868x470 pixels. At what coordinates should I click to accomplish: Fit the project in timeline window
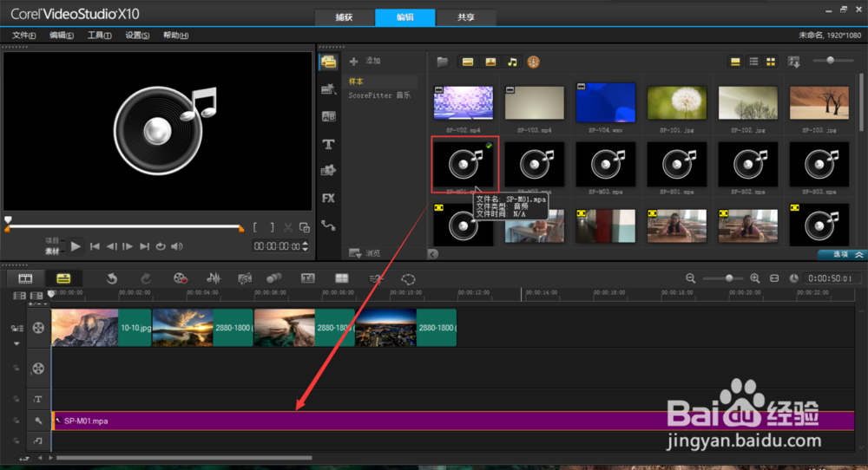pyautogui.click(x=774, y=278)
